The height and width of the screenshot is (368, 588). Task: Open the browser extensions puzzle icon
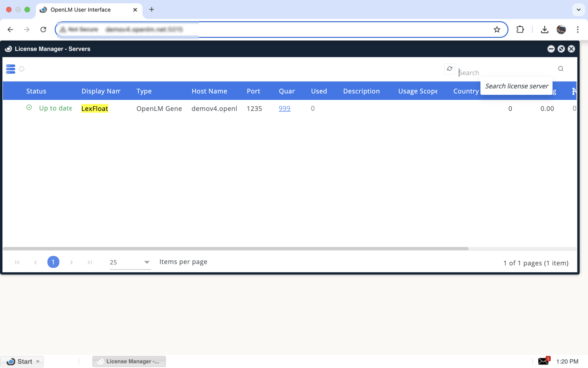(520, 29)
